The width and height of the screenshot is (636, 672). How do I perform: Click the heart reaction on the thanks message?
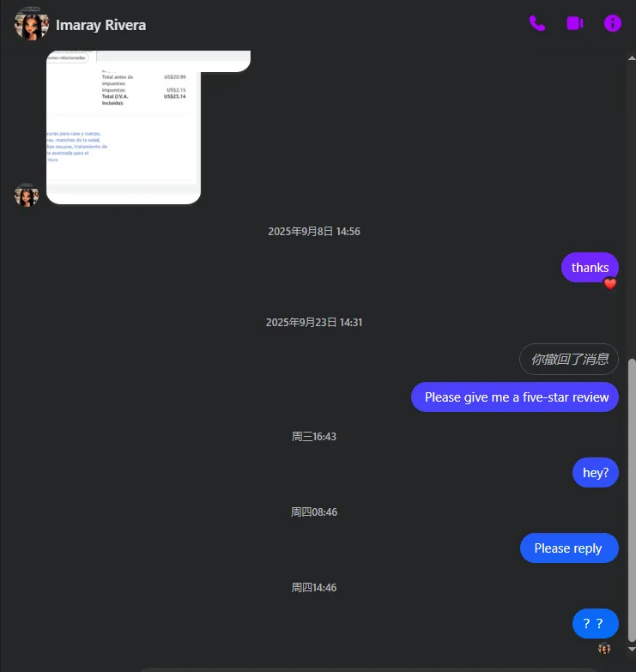610,284
